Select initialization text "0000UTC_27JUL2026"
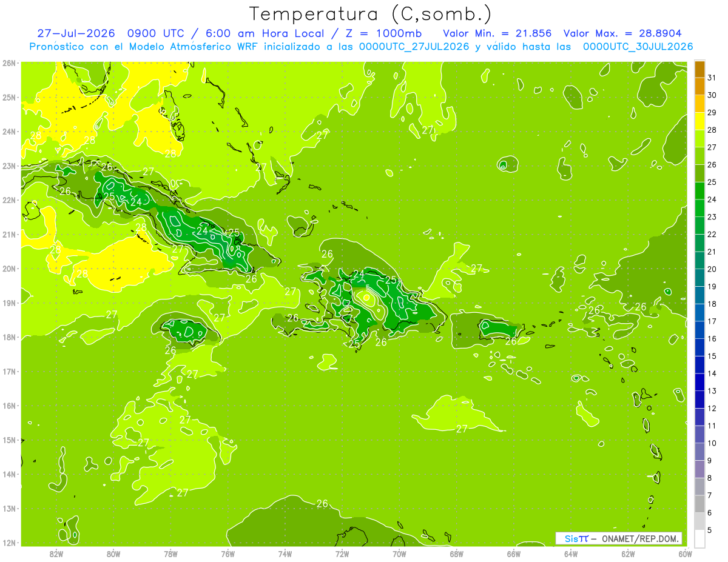 pyautogui.click(x=414, y=46)
